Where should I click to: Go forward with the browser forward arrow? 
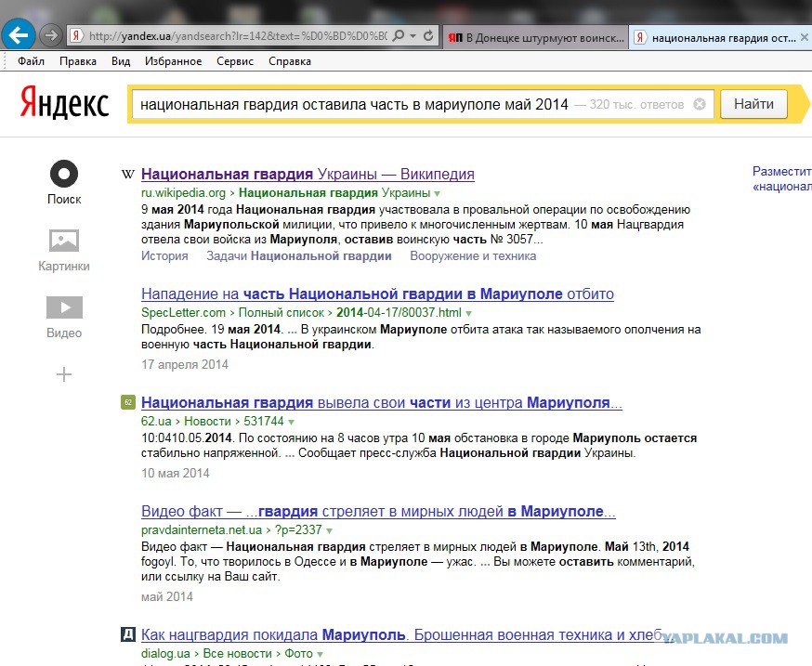coord(51,35)
